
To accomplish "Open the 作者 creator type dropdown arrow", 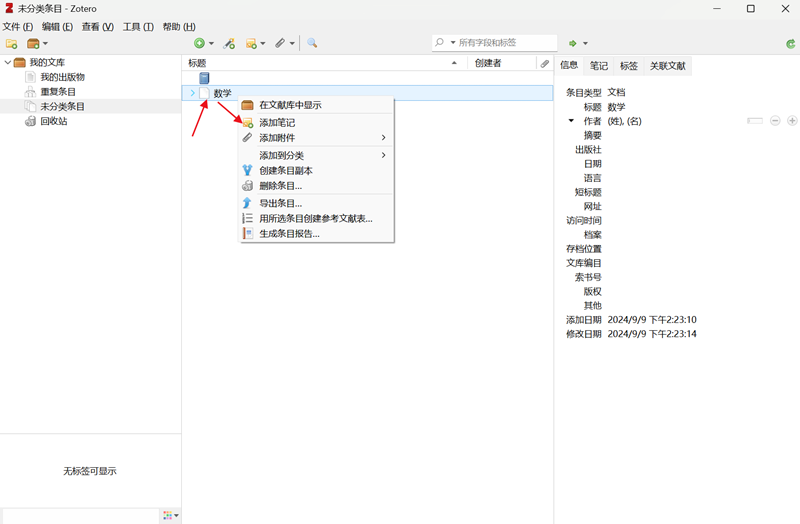I will tap(571, 121).
